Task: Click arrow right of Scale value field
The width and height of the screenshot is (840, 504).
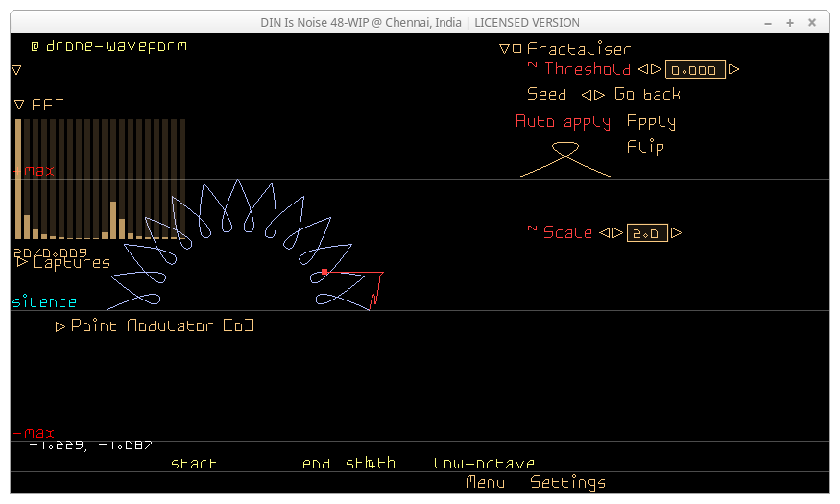Action: [677, 233]
